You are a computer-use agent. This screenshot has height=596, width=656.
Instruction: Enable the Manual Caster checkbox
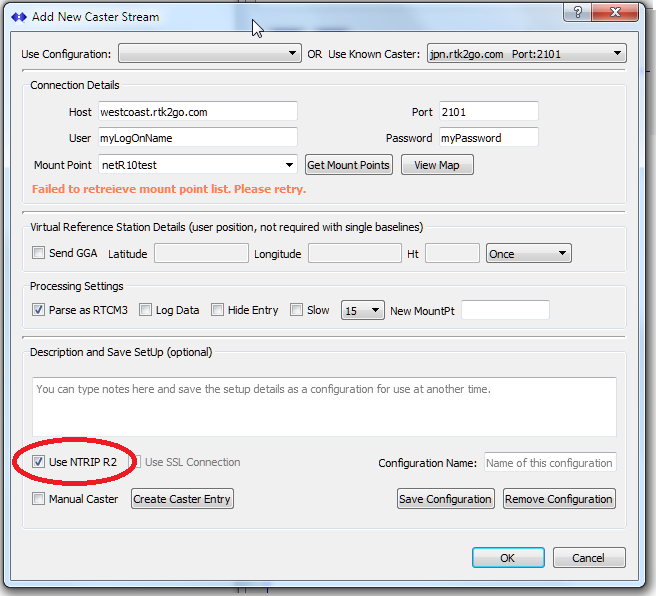coord(38,499)
